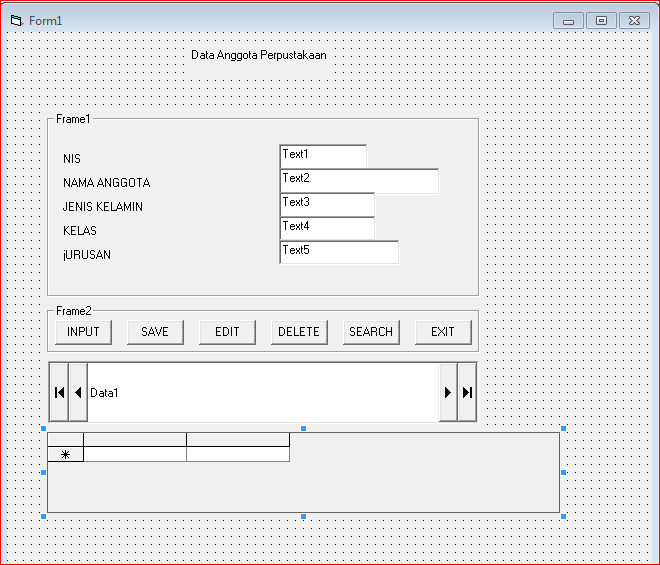Select the Data Anggota Perpustakaan title label
The height and width of the screenshot is (565, 660).
[x=259, y=55]
